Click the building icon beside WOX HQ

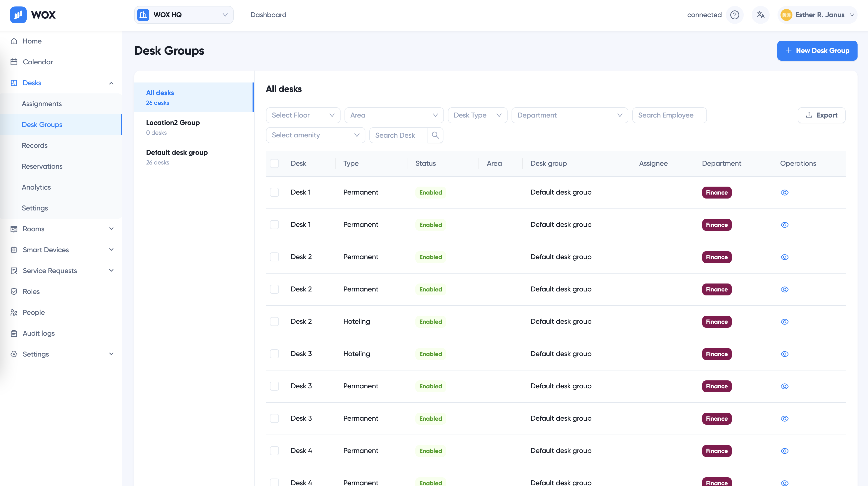coord(143,15)
